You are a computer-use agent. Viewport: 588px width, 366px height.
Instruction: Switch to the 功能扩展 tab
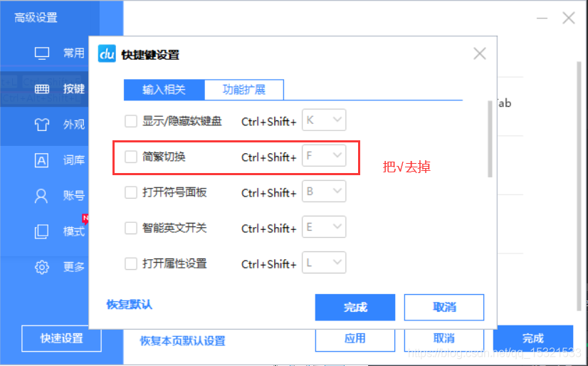point(244,90)
